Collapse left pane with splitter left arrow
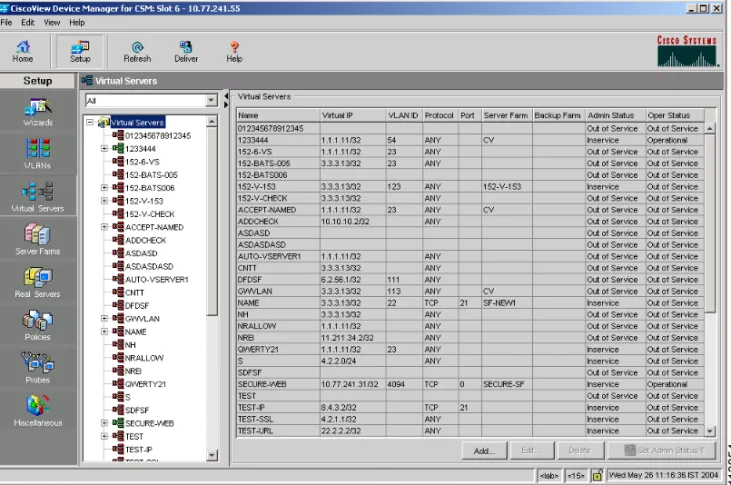Image resolution: width=731 pixels, height=485 pixels. pos(226,96)
